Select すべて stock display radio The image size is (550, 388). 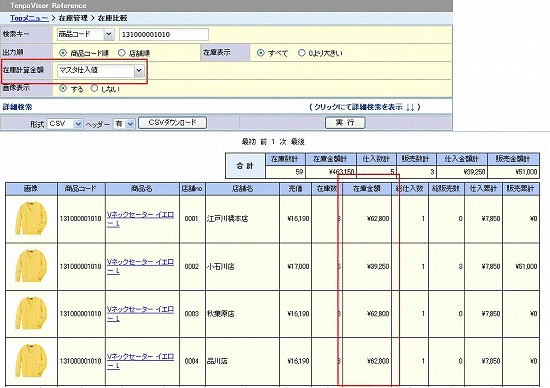pos(261,53)
